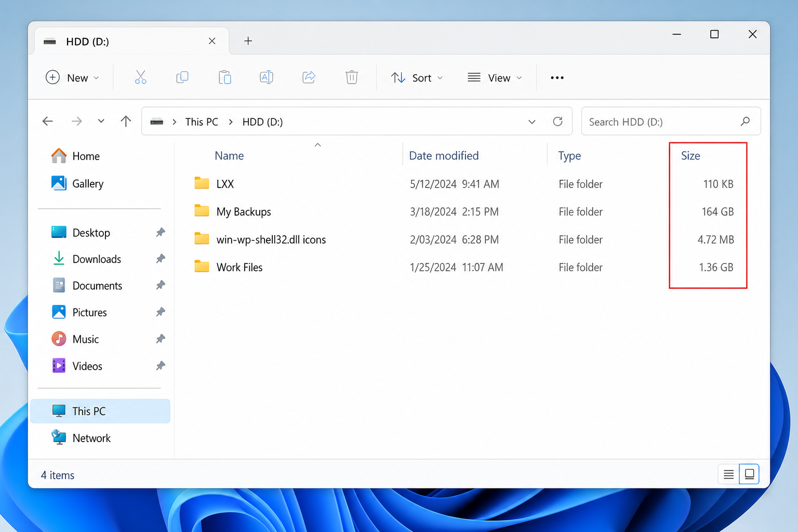
Task: Switch to large icons view toggle
Action: (x=749, y=474)
